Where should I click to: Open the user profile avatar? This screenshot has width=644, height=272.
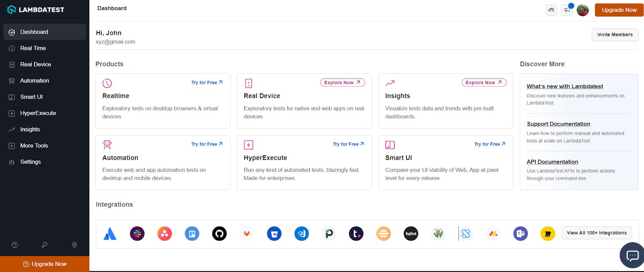click(582, 10)
